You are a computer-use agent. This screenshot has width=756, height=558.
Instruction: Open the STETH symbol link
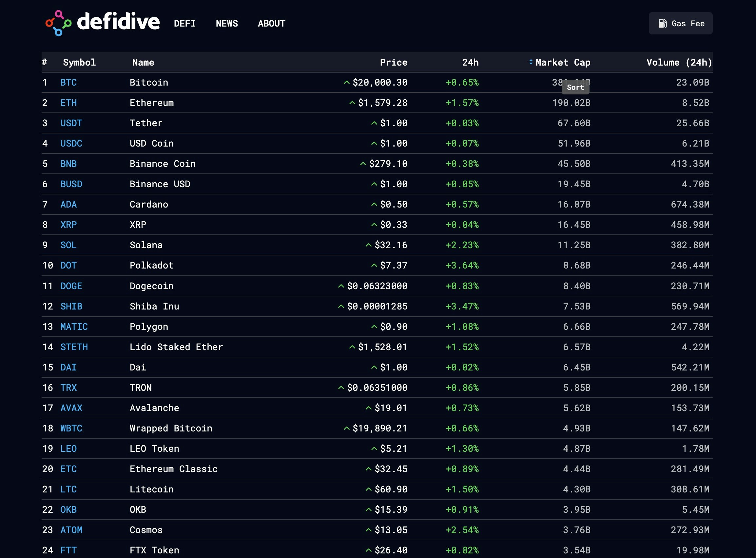click(x=74, y=347)
